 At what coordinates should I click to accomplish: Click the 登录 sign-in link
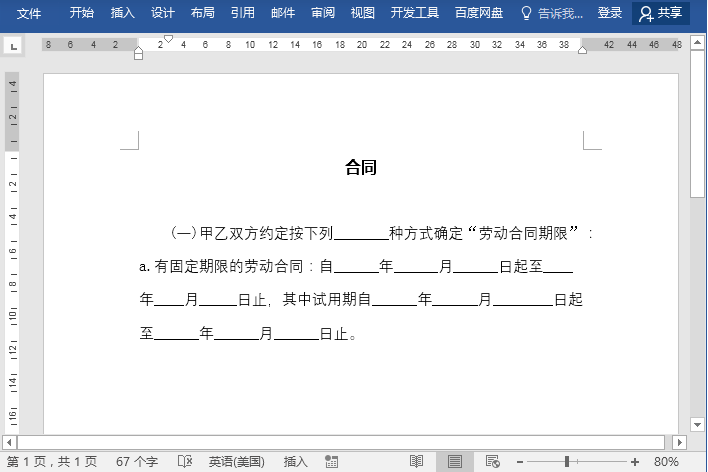point(610,13)
